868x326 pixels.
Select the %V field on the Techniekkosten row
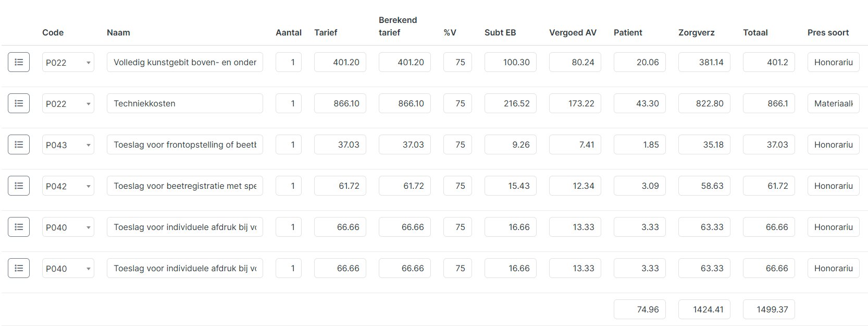click(457, 103)
